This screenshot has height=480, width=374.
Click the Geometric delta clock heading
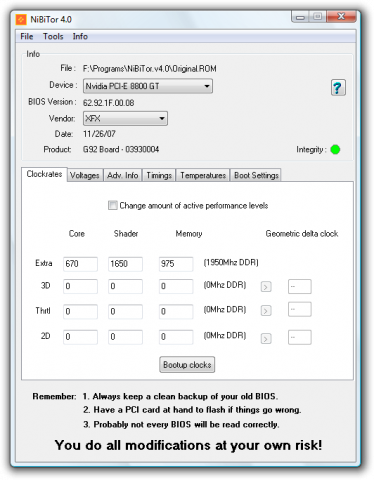click(x=302, y=234)
